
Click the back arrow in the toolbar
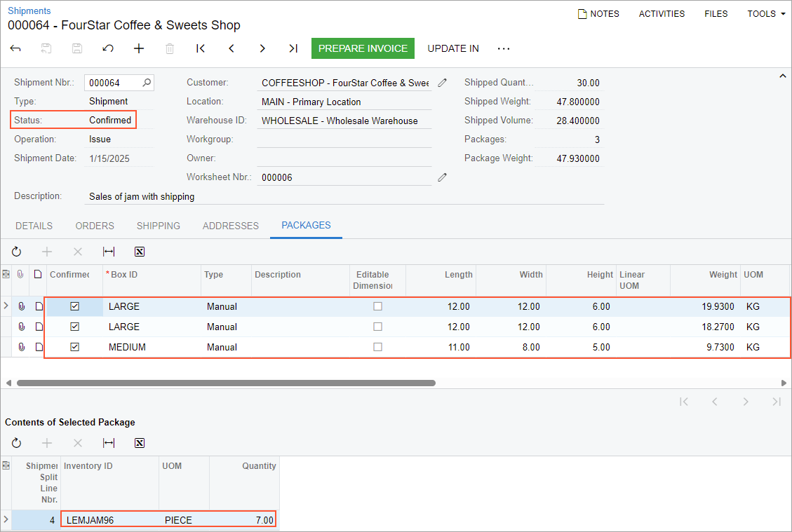[15, 48]
